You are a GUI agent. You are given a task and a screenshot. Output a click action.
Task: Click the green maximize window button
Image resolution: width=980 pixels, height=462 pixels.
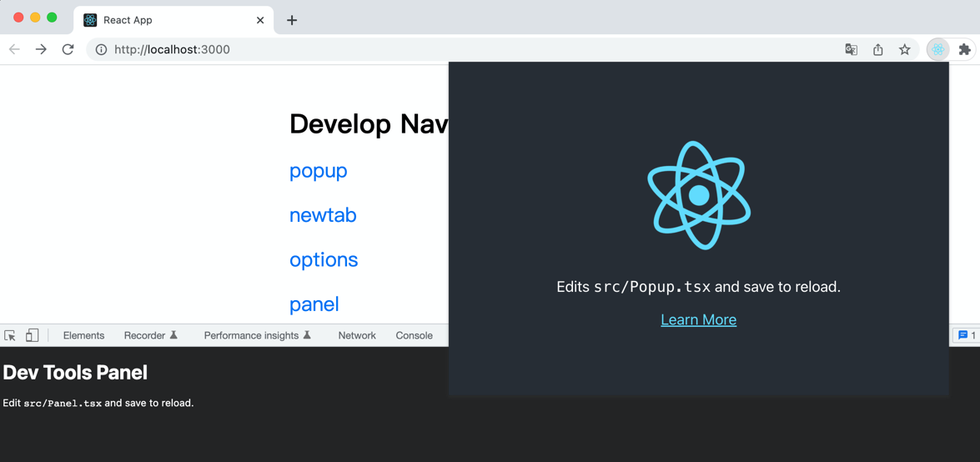(52, 18)
